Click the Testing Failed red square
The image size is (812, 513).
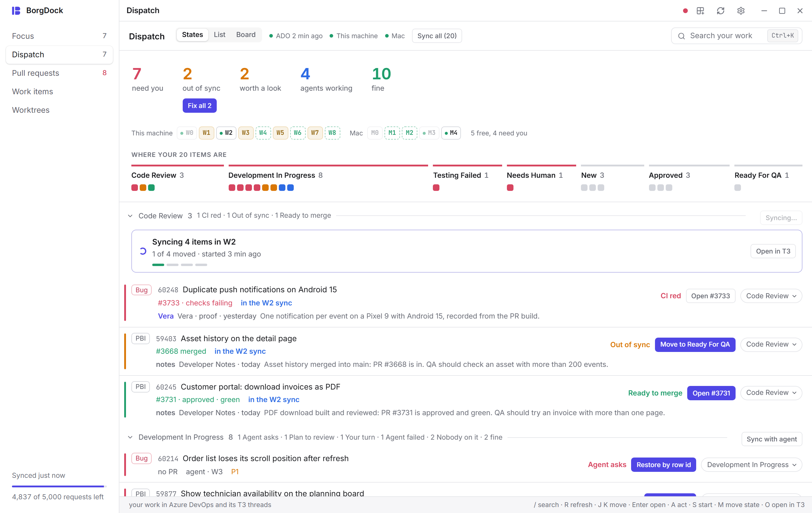pyautogui.click(x=436, y=188)
